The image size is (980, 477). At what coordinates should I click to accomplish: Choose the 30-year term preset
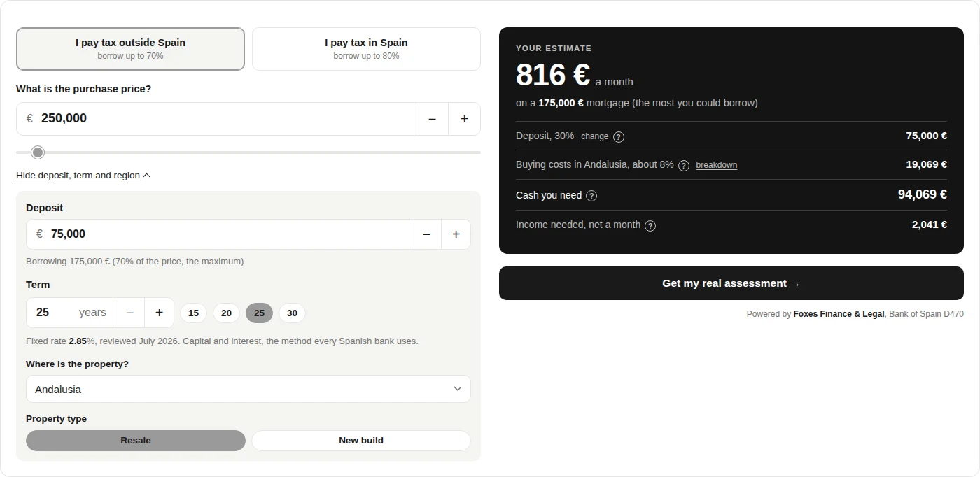click(x=292, y=313)
